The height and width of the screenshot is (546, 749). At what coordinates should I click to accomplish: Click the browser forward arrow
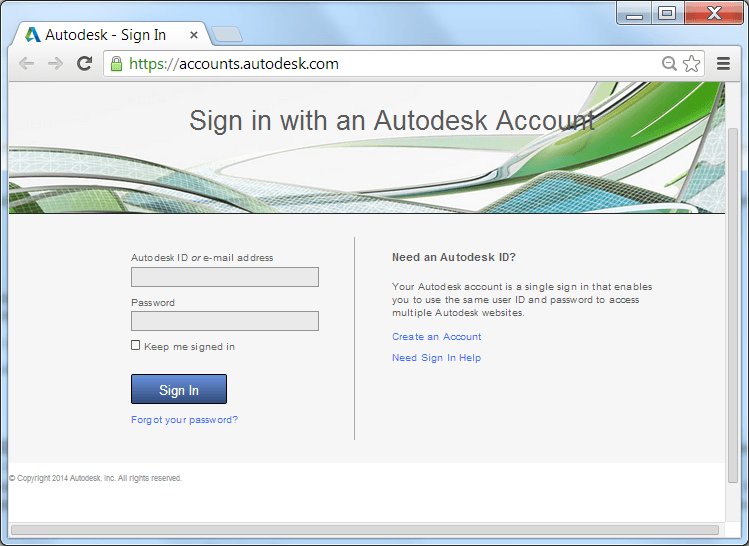[x=55, y=64]
